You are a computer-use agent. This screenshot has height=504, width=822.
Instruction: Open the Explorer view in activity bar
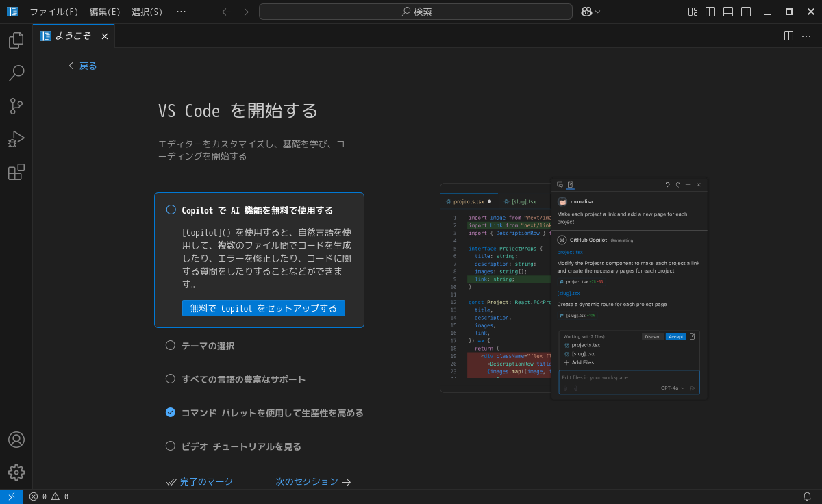click(x=16, y=40)
